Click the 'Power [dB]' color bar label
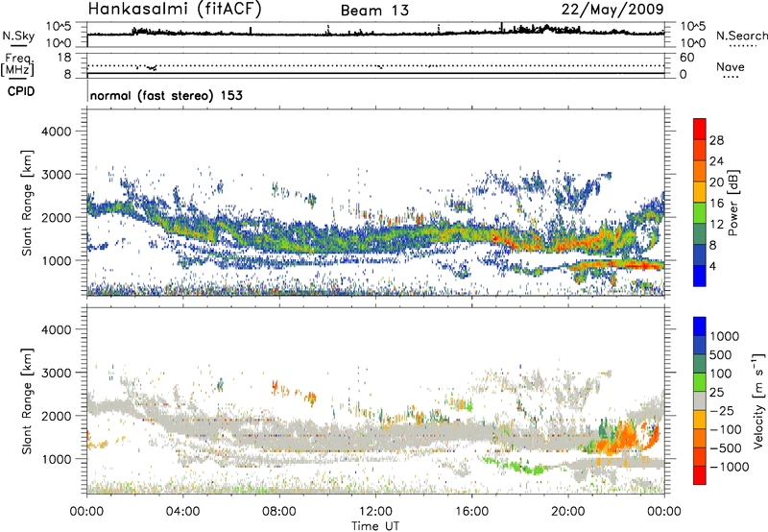Viewport: 768px width, 532px height. (x=732, y=203)
